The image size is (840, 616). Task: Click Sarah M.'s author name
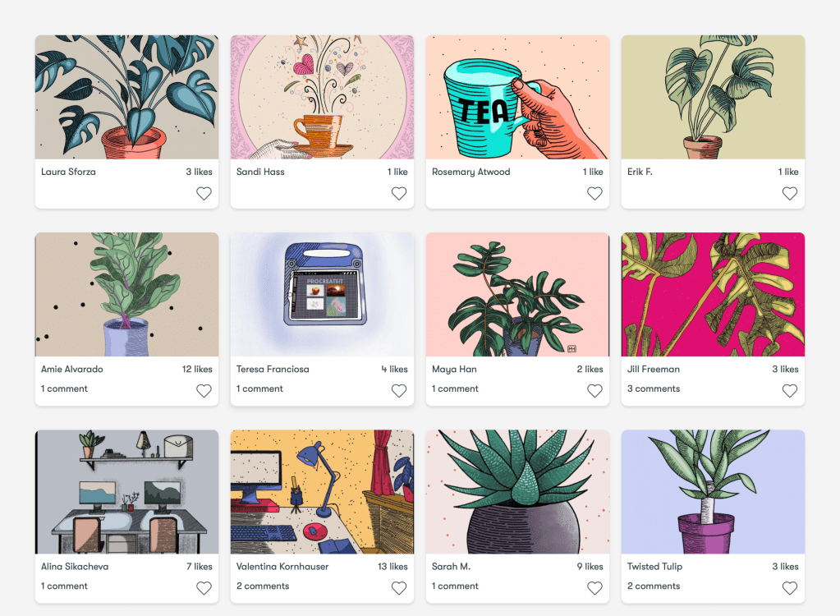pyautogui.click(x=451, y=566)
